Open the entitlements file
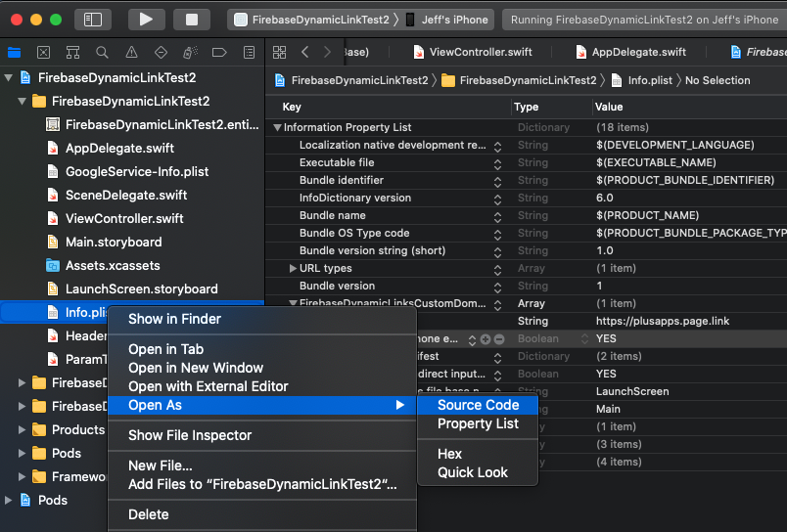The image size is (787, 532). click(x=153, y=125)
